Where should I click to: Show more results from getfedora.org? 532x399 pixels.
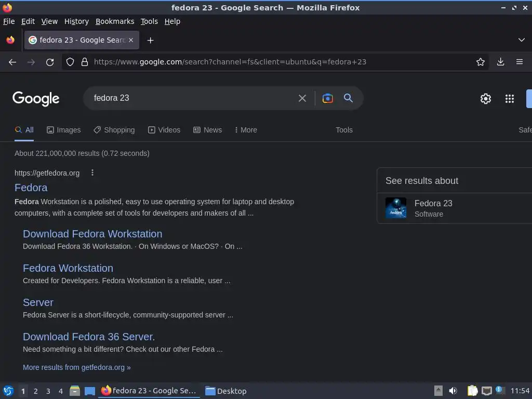click(x=77, y=367)
